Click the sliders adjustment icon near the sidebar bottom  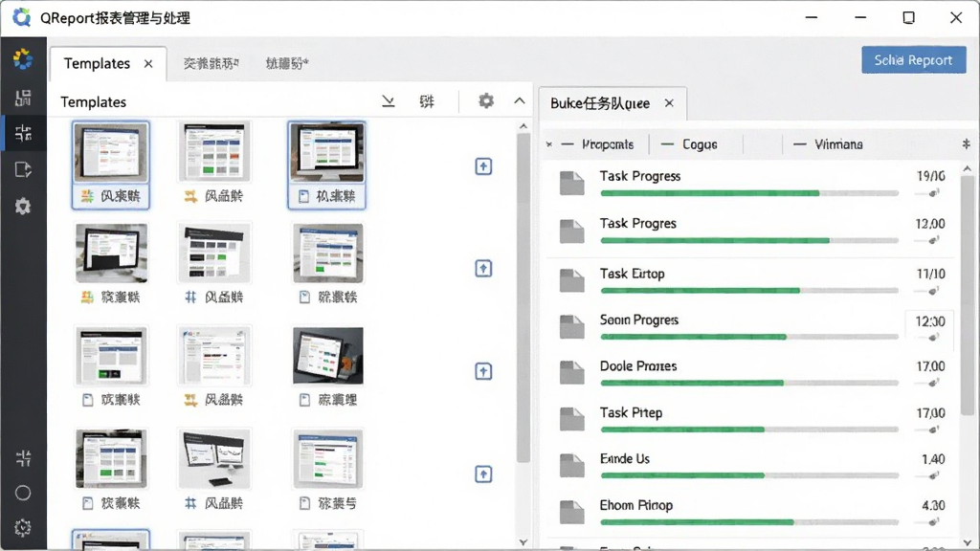(x=23, y=458)
